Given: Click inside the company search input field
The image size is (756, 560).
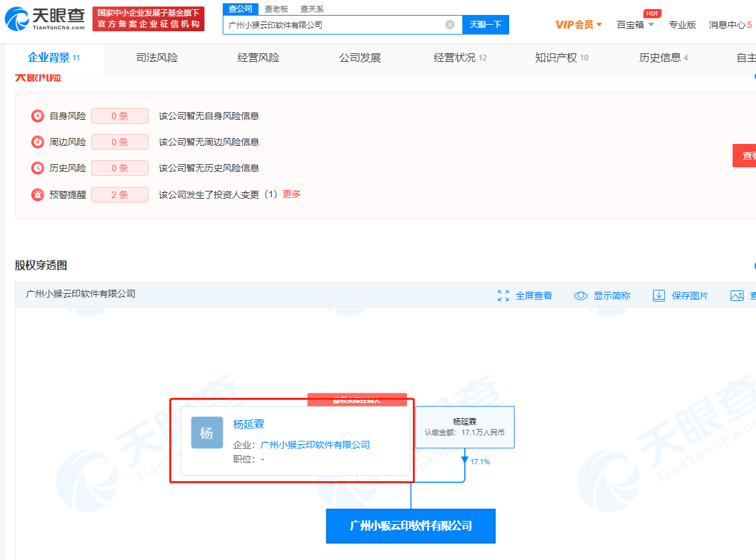Looking at the screenshot, I should 326,24.
